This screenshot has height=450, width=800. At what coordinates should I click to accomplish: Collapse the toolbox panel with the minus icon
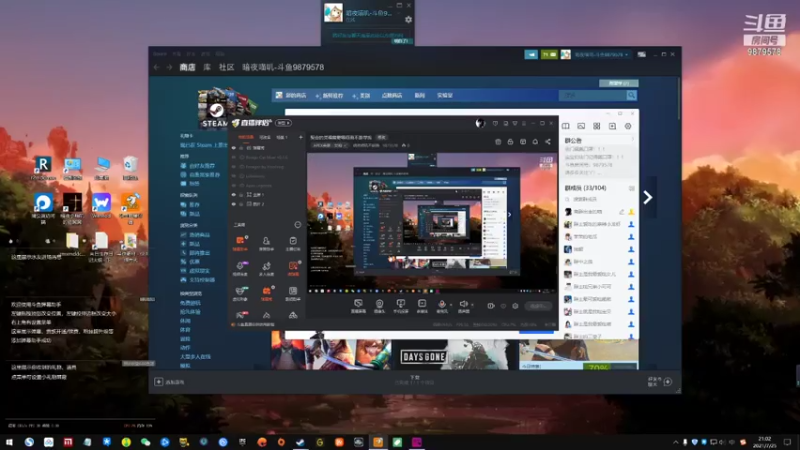297,224
